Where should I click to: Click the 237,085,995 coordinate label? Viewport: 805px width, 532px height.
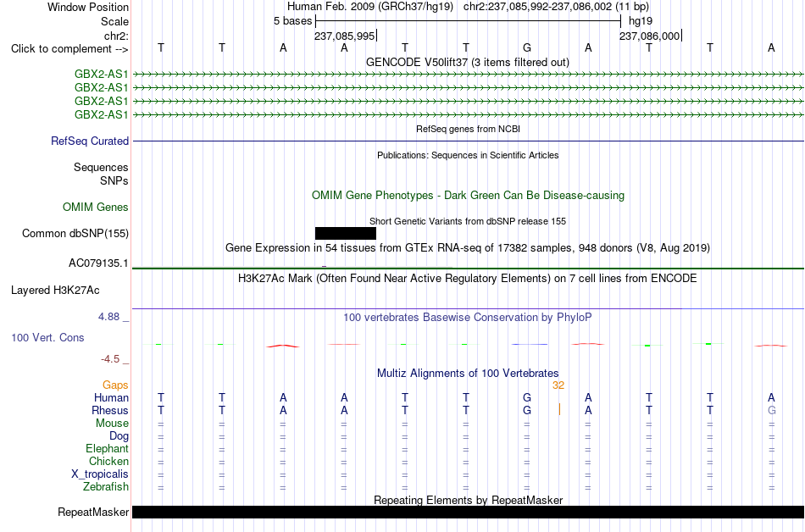345,36
